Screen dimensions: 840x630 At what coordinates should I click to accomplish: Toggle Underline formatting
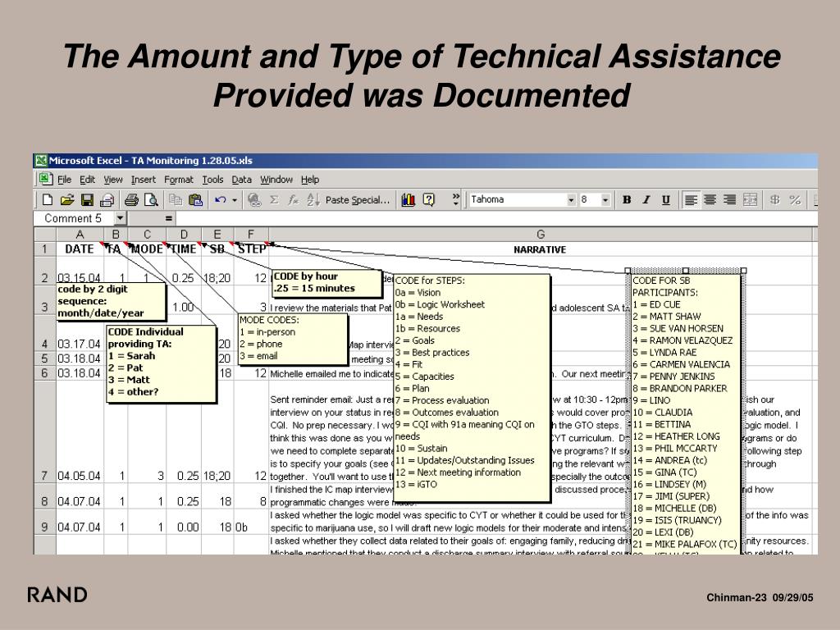click(665, 200)
